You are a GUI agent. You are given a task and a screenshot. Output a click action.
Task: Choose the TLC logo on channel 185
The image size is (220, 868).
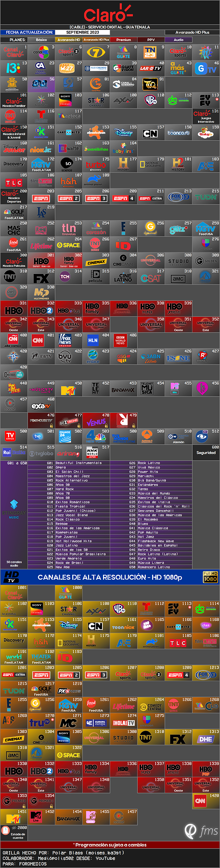[x=13, y=182]
